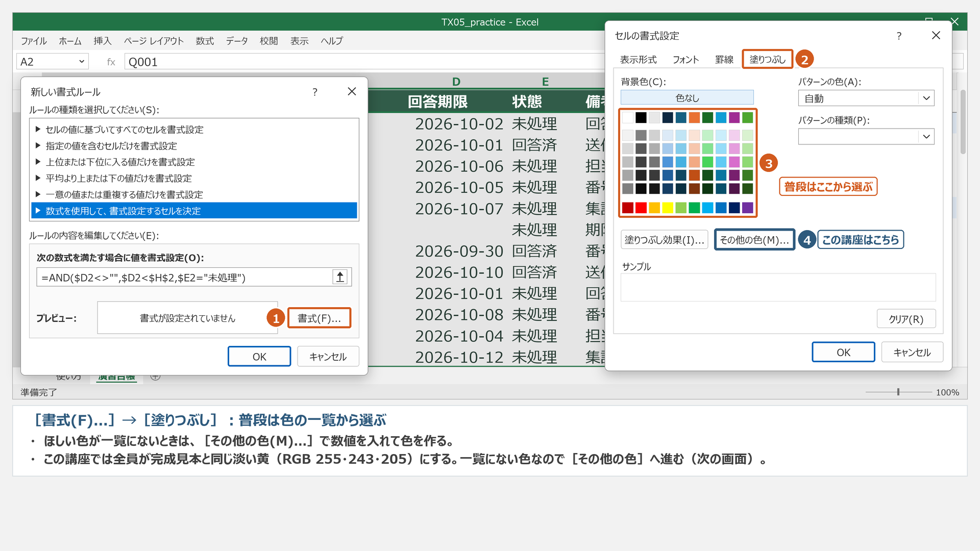Close the セルの書式設定 dialog
Image resolution: width=980 pixels, height=551 pixels.
[x=936, y=35]
